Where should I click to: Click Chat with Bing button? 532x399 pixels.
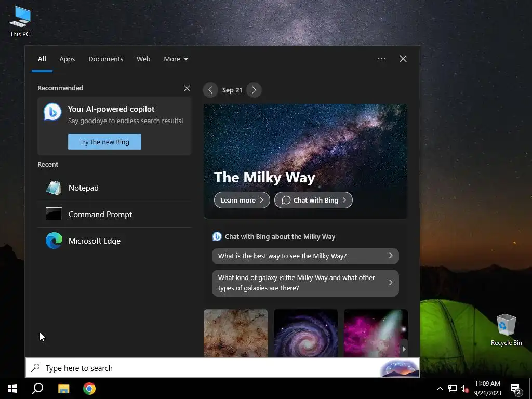(313, 200)
